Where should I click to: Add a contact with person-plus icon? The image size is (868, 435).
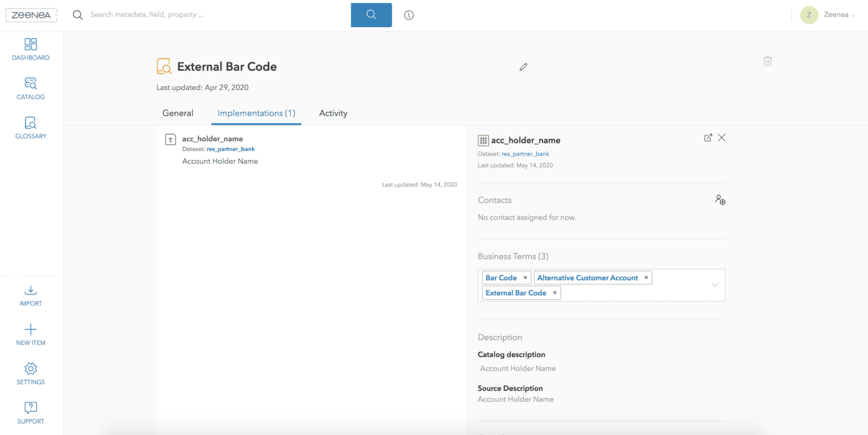720,200
